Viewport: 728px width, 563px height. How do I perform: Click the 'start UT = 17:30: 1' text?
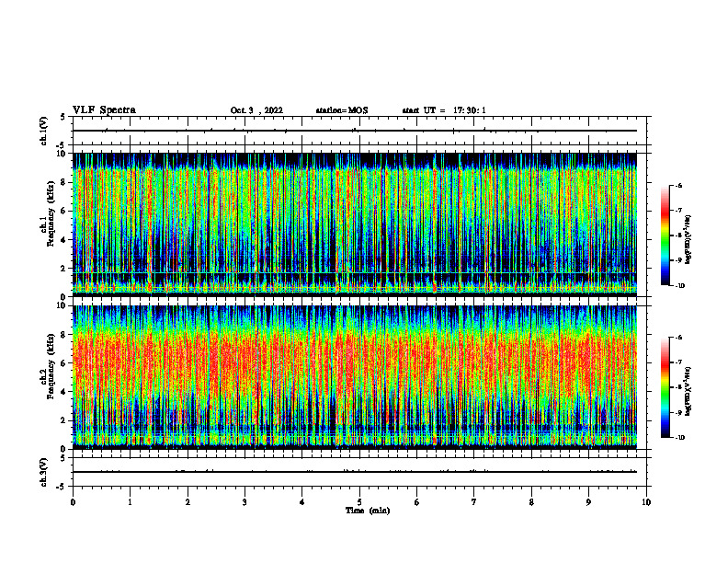click(x=444, y=110)
